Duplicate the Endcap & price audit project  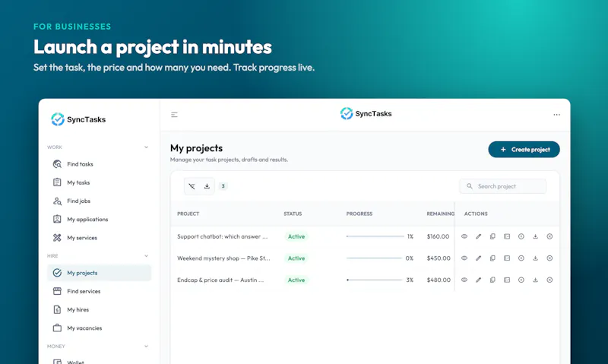(x=492, y=280)
